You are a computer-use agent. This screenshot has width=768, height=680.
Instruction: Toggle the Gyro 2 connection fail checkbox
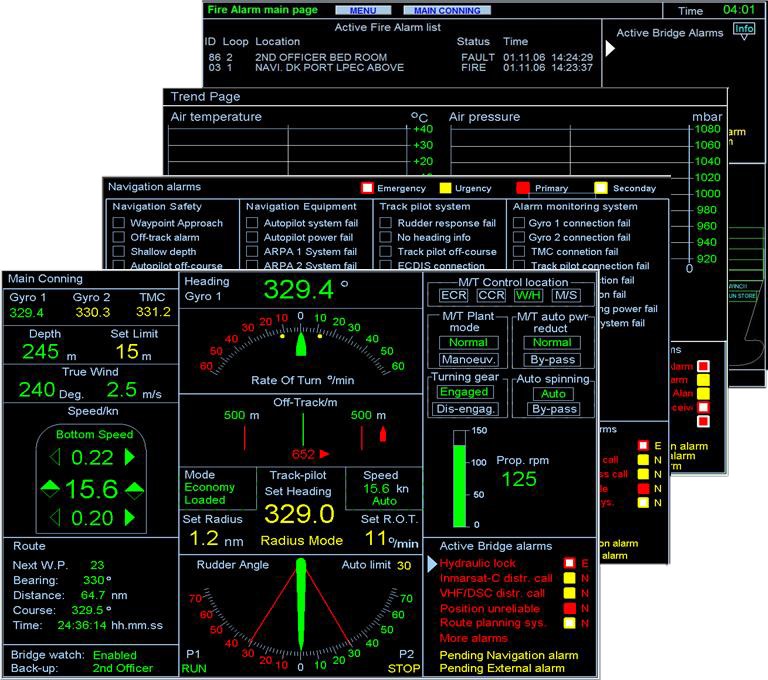click(519, 237)
